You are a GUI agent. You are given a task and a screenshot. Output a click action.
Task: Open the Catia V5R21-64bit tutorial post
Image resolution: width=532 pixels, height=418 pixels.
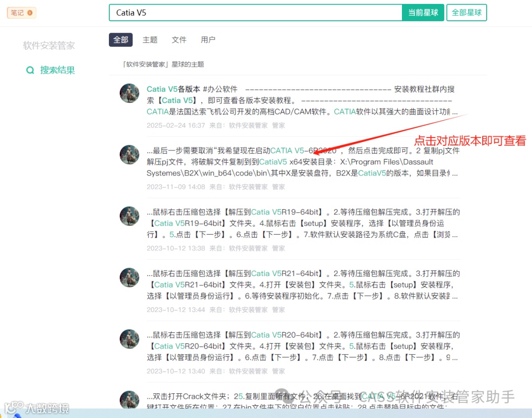(x=303, y=285)
